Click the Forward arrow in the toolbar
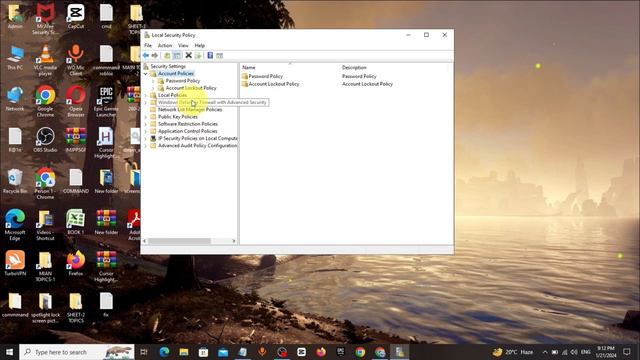640x360 pixels. click(x=155, y=56)
